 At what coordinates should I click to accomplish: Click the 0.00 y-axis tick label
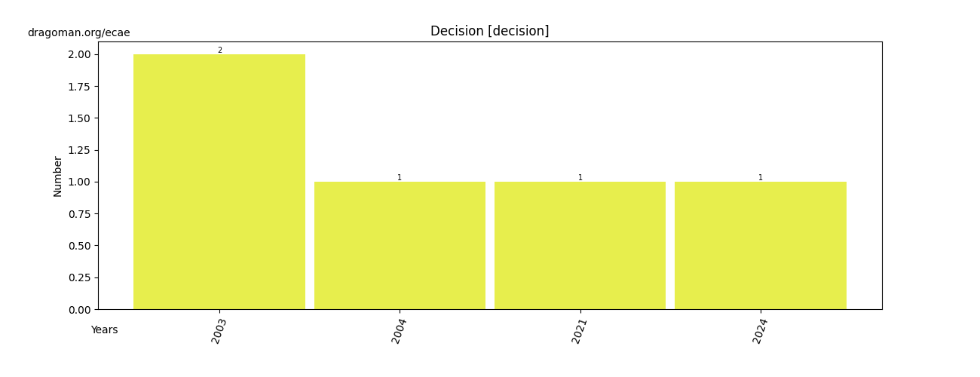[79, 309]
